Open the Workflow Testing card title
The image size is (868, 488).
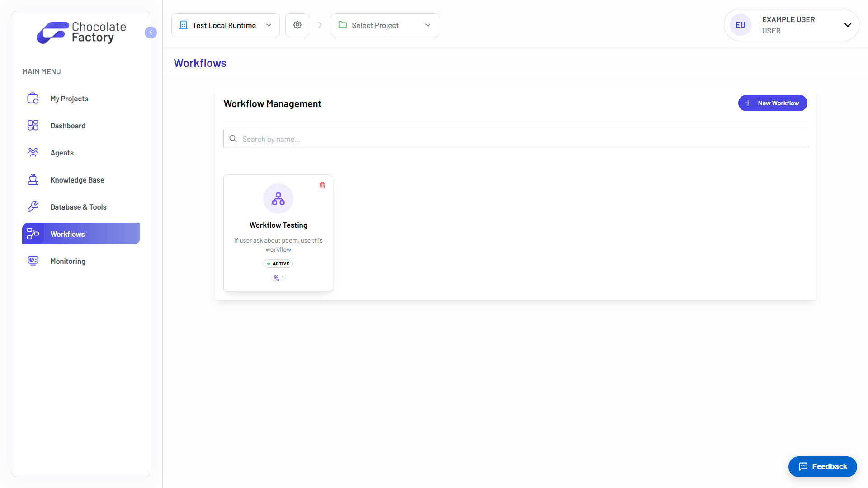coord(278,225)
